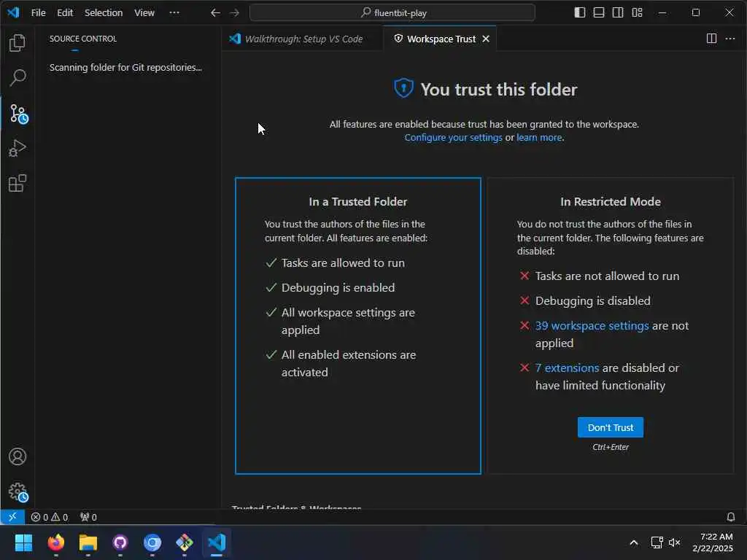Viewport: 747px width, 560px height.
Task: Click the Don't Trust button
Action: click(611, 427)
